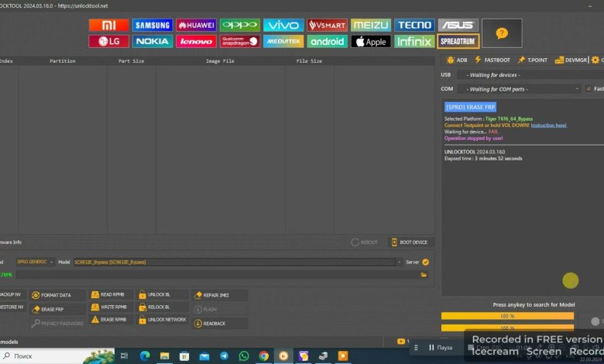This screenshot has height=364, width=604.
Task: Expand the USB waiting for devices dropdown
Action: 530,74
